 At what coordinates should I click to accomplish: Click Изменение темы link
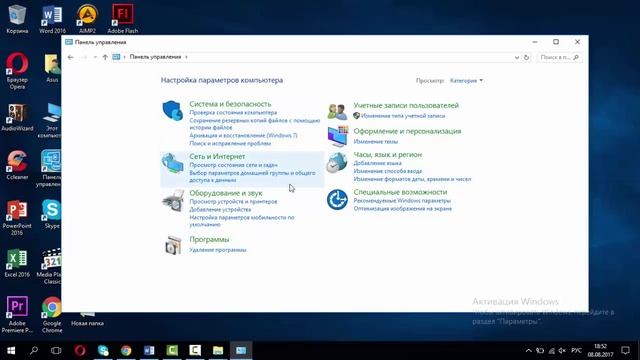(376, 142)
